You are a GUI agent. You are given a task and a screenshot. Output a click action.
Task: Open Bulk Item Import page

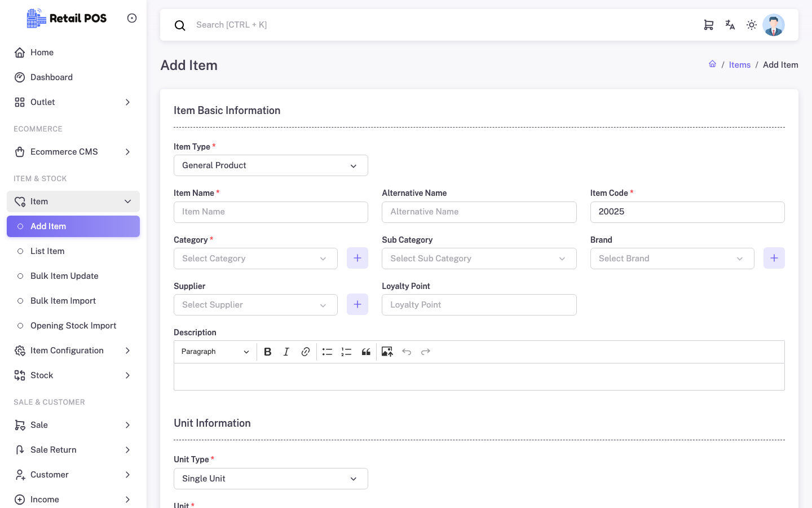pyautogui.click(x=73, y=301)
